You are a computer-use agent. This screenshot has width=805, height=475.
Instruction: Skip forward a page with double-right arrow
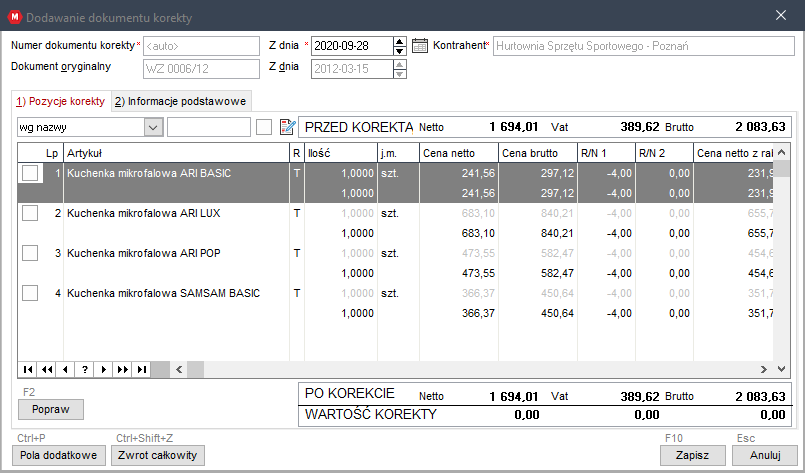click(x=123, y=369)
